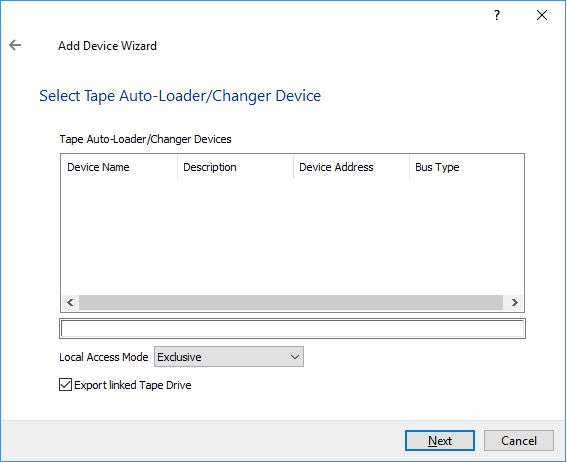Click Export linked Tape Drive label text

coord(133,385)
